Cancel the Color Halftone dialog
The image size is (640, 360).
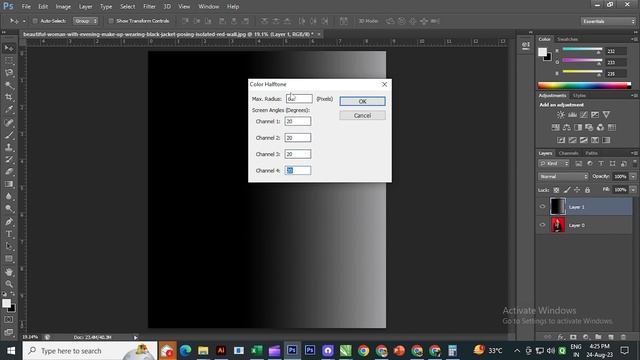(362, 116)
